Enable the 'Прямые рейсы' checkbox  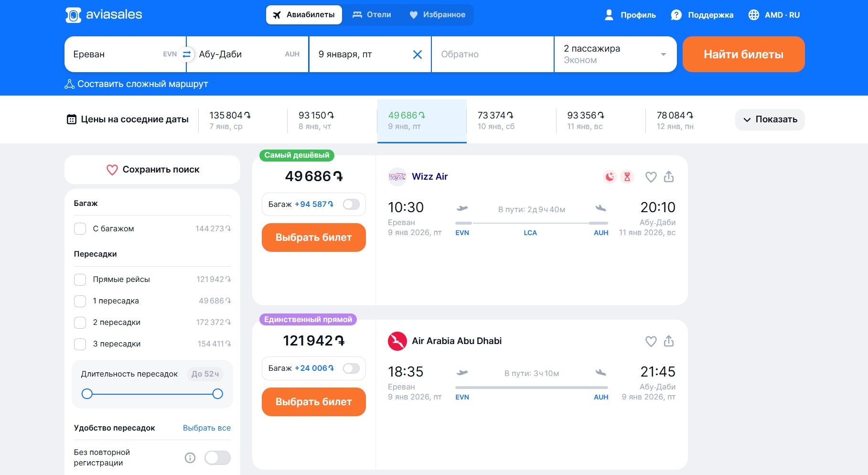(x=80, y=280)
